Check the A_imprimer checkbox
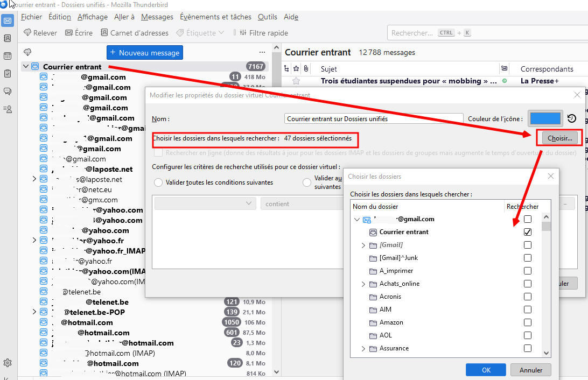This screenshot has width=588, height=380. pos(527,271)
